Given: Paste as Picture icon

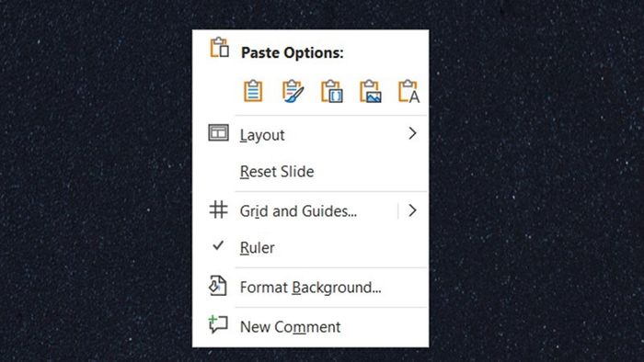Looking at the screenshot, I should 371,91.
